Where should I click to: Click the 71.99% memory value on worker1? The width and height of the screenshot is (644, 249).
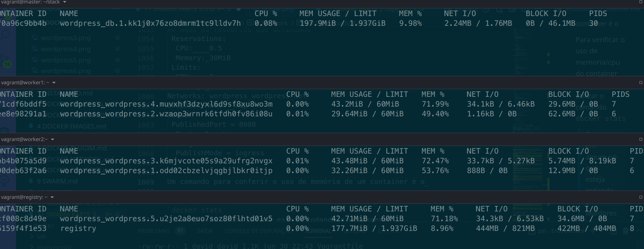point(435,104)
